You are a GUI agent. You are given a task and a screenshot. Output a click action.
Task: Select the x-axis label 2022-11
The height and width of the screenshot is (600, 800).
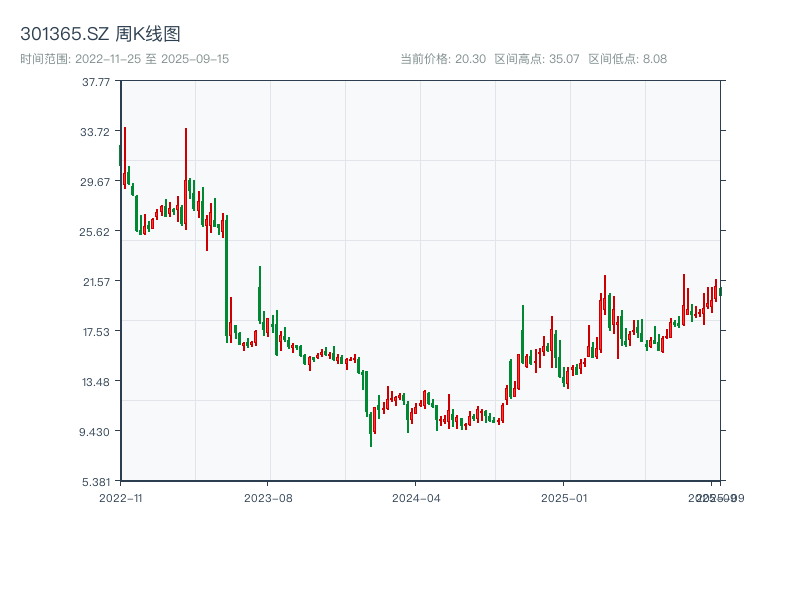coord(121,498)
